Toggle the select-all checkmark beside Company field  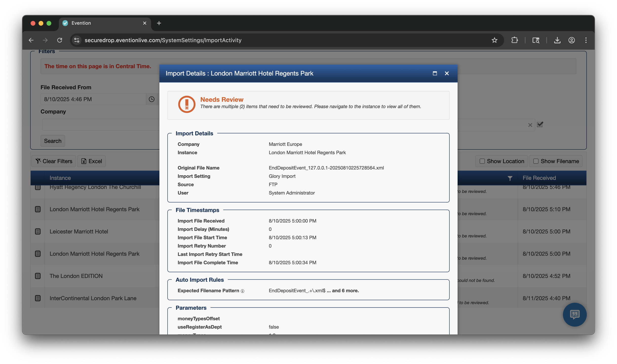click(x=540, y=125)
